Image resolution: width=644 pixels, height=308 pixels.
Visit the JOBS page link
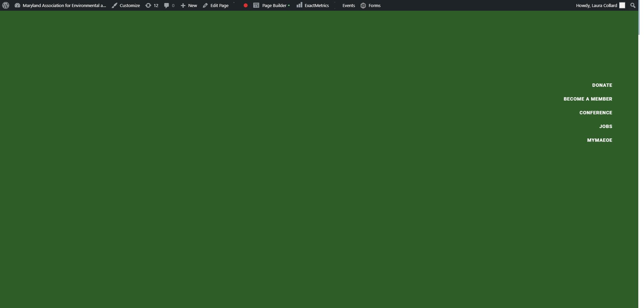click(605, 126)
